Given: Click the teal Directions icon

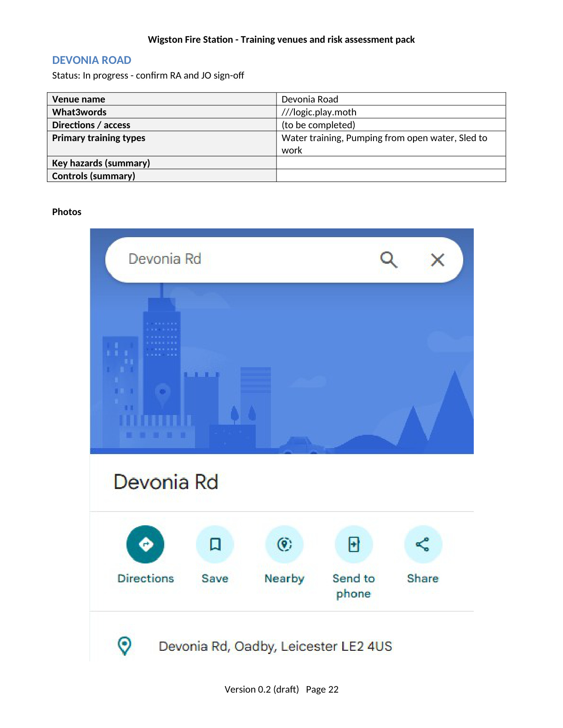Looking at the screenshot, I should tap(145, 544).
